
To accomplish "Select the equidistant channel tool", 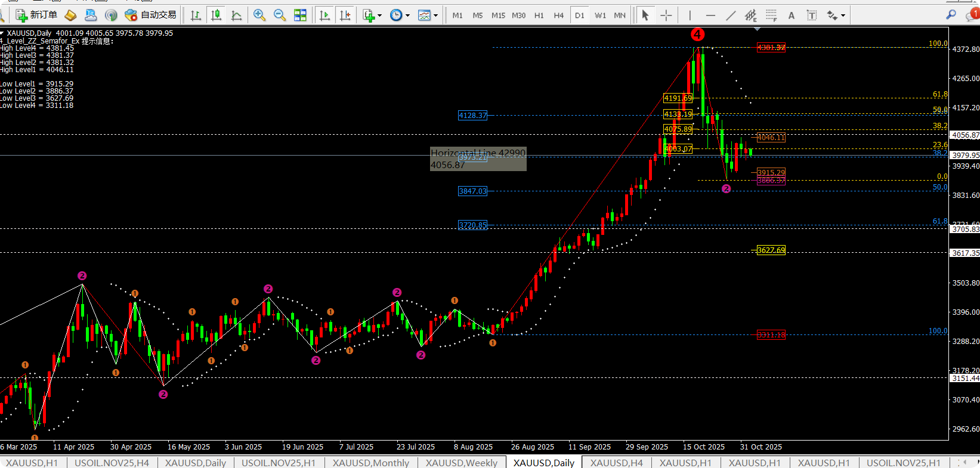I will [751, 15].
